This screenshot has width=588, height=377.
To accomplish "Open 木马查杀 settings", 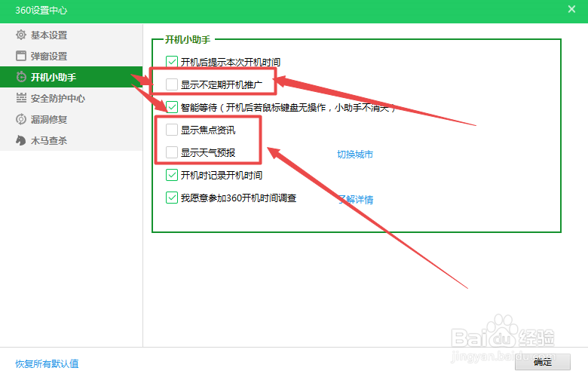I will click(x=72, y=140).
